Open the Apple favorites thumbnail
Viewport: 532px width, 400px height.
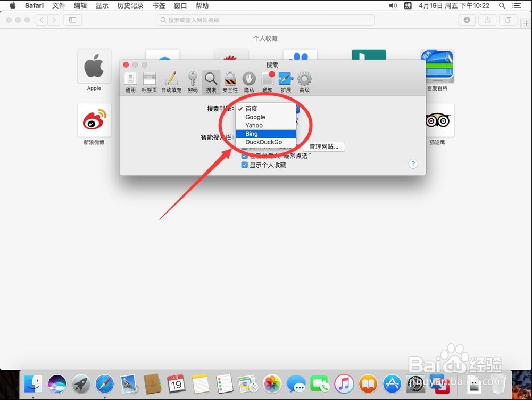[94, 66]
